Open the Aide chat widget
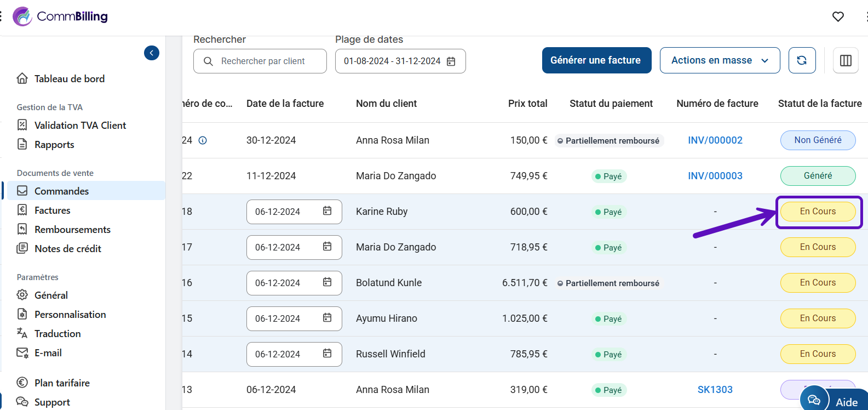The width and height of the screenshot is (868, 410). tap(835, 401)
